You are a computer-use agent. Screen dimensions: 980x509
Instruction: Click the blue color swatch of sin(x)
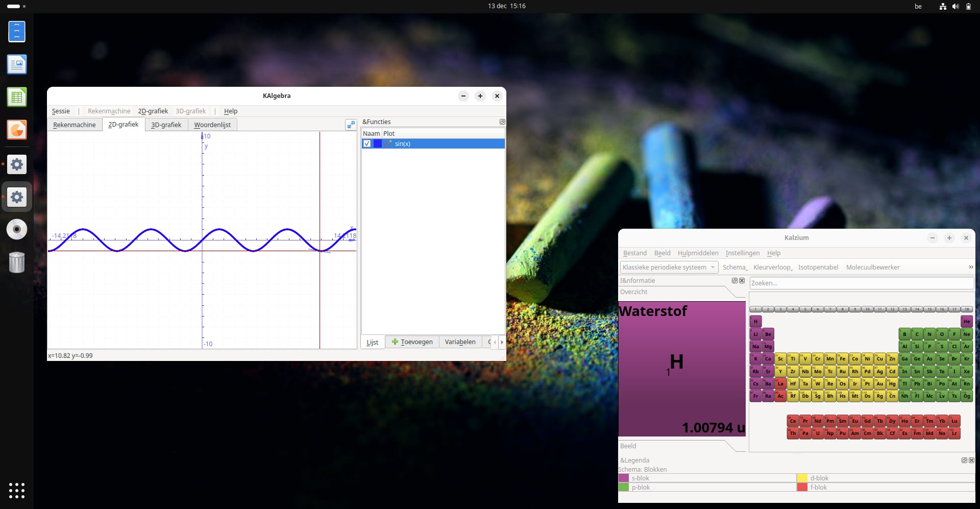tap(378, 144)
